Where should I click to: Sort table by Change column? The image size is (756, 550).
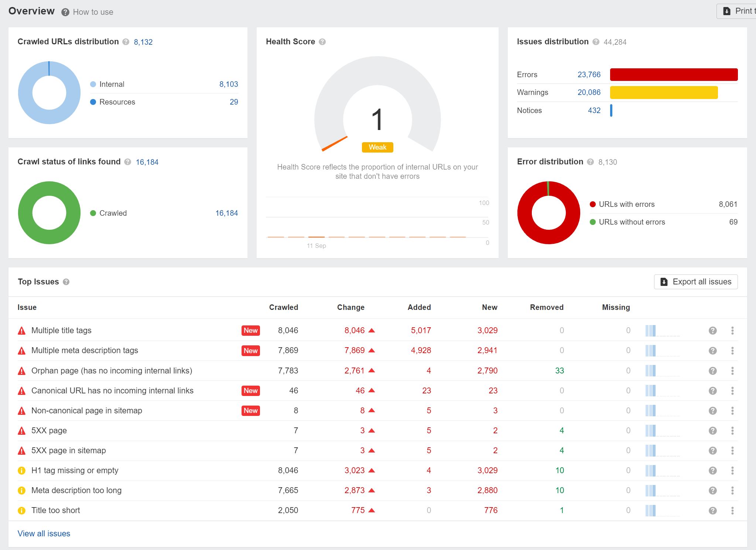pos(350,307)
